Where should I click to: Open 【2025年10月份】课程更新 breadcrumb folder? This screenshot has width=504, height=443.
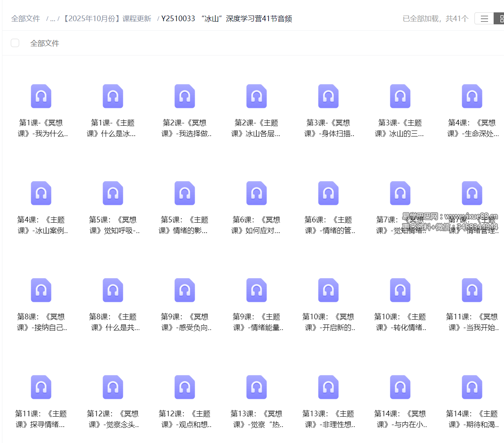(107, 19)
